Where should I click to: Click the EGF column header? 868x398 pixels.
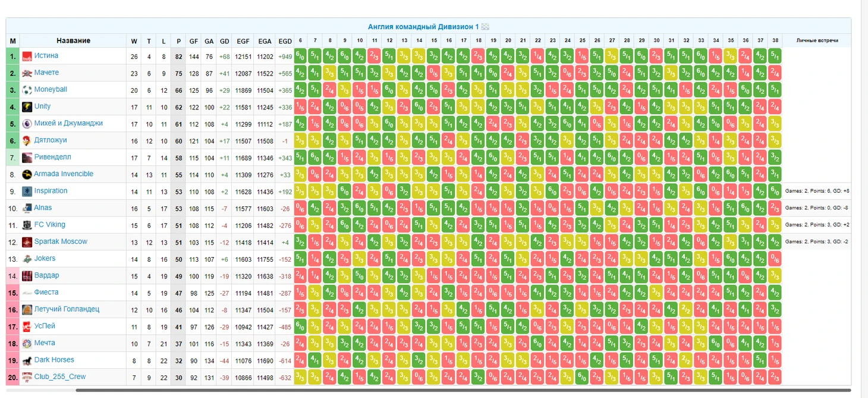pyautogui.click(x=243, y=41)
